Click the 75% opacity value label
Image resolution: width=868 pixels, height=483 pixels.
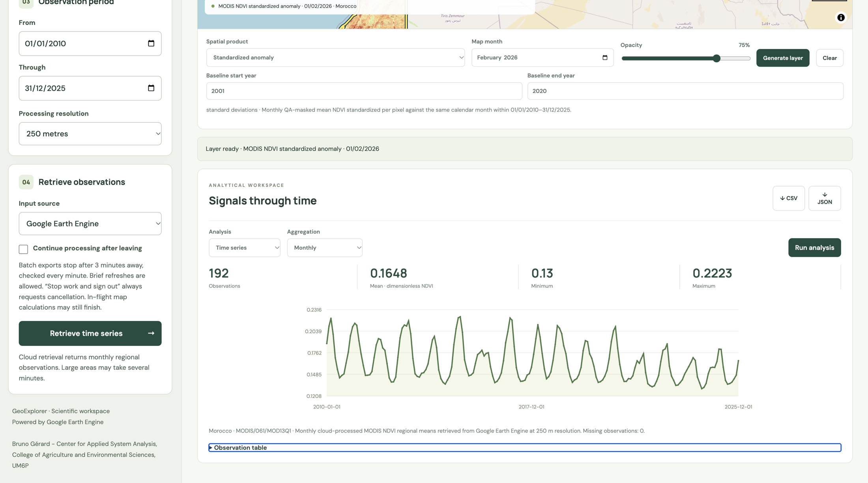click(x=744, y=45)
